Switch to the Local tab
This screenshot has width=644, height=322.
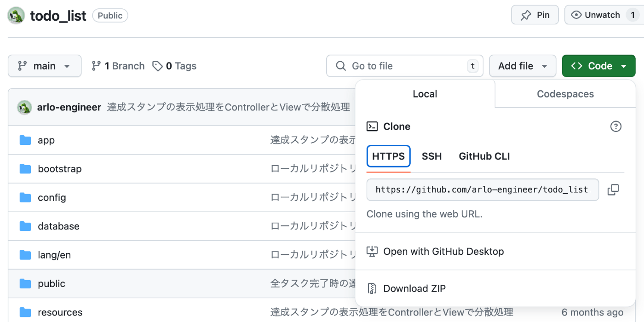tap(425, 94)
